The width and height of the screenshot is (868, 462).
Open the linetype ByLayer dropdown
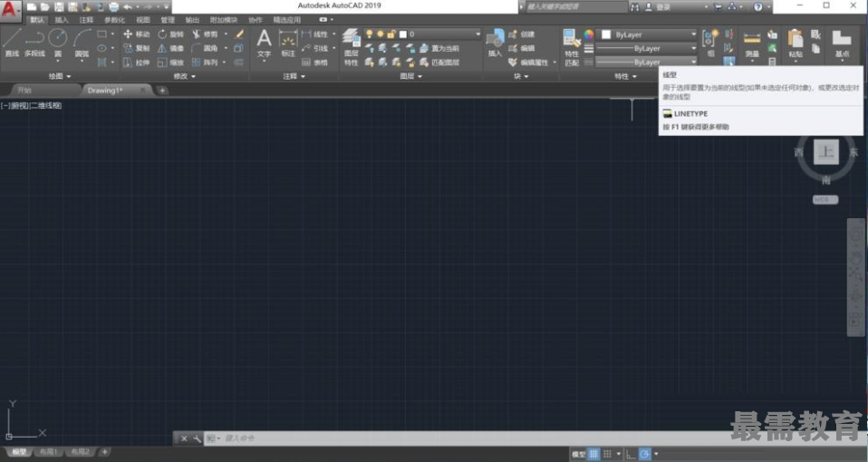tap(647, 63)
